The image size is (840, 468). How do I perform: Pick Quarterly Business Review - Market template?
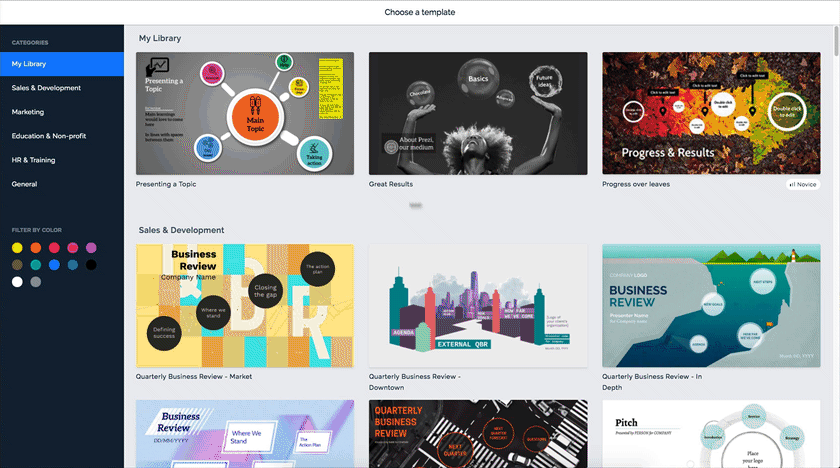pos(245,306)
